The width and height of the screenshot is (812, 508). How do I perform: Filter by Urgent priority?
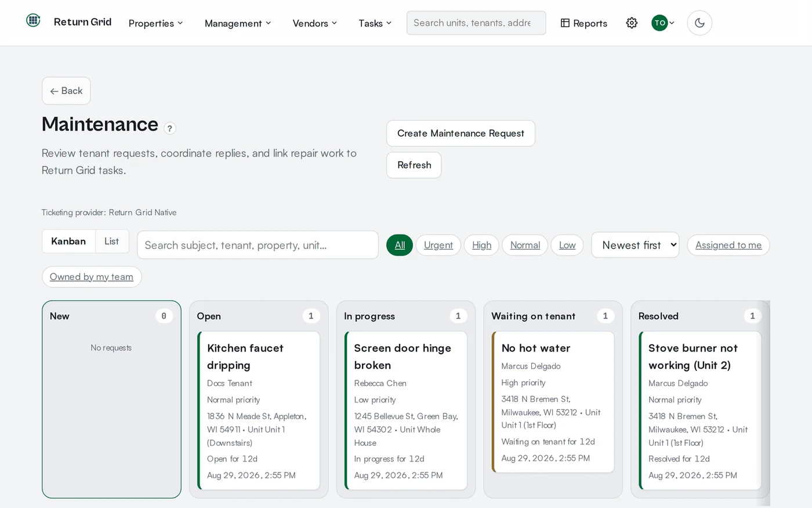pos(438,245)
